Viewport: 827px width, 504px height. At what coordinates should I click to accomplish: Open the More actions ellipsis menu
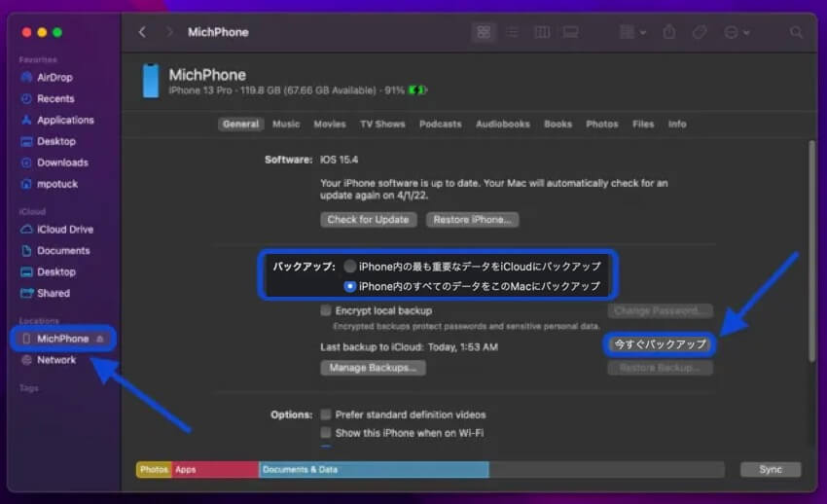click(x=737, y=32)
